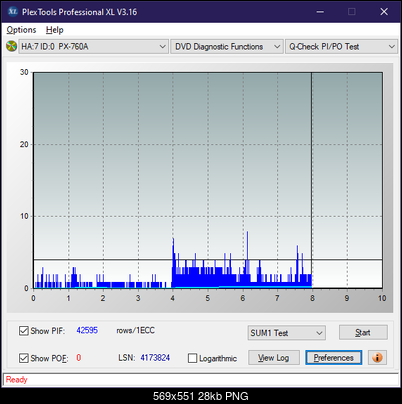Screen dimensions: 402x404
Task: Open the Help menu
Action: [55, 30]
